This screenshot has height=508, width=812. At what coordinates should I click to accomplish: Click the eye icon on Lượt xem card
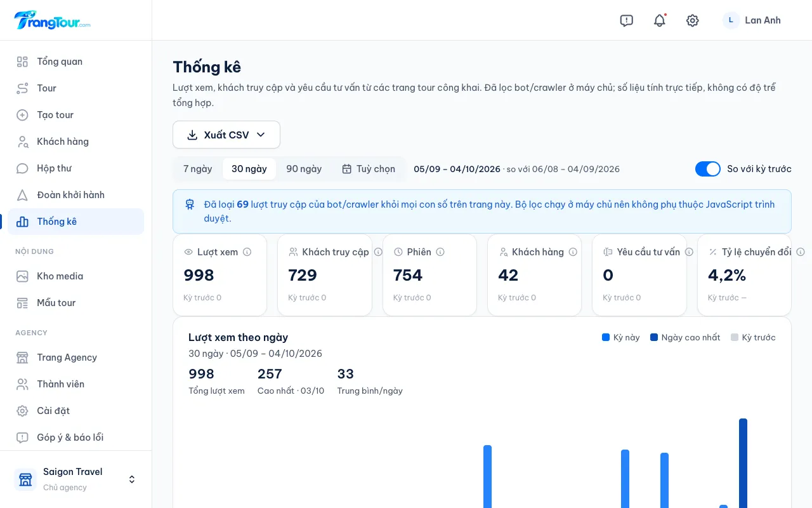(188, 252)
